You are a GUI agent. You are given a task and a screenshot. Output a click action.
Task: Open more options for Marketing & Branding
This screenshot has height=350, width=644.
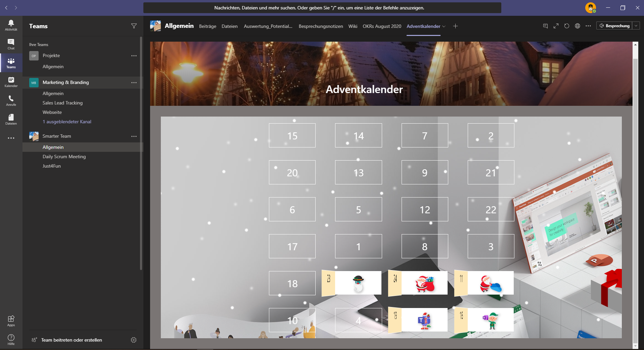(x=134, y=83)
